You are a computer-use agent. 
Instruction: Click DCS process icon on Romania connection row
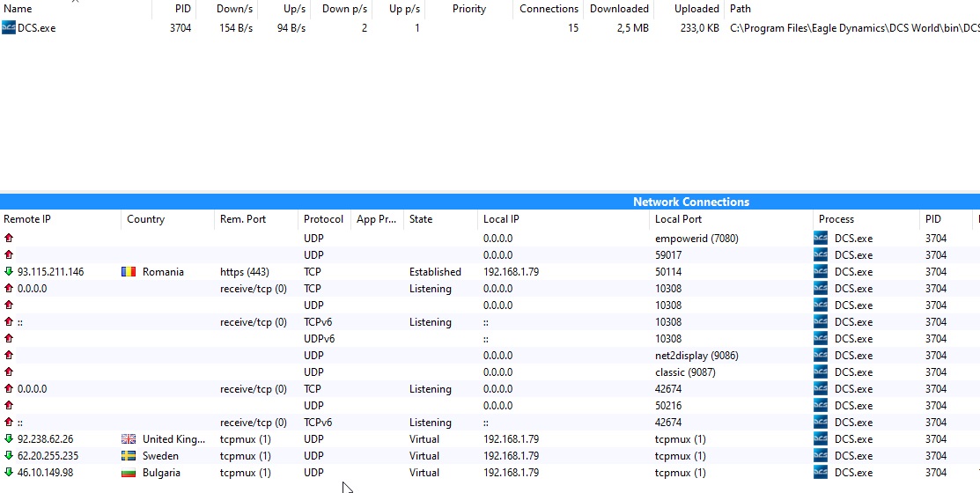click(x=821, y=272)
